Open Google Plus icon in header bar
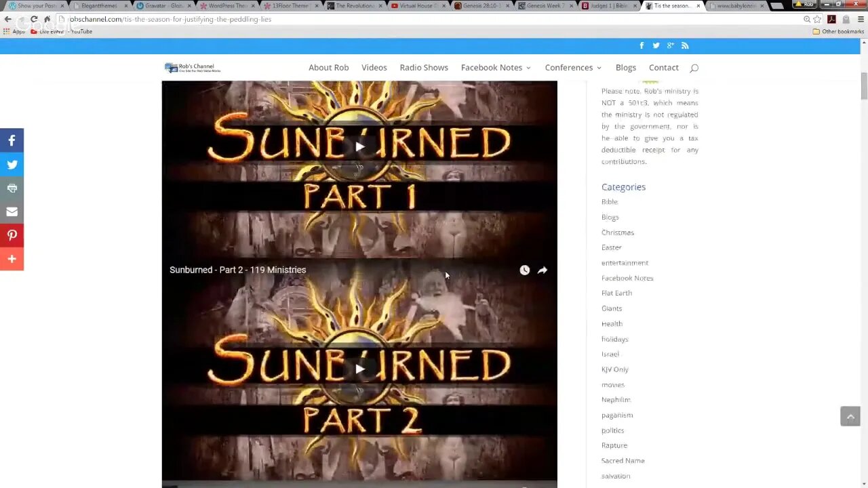Viewport: 868px width, 488px height. pos(670,45)
